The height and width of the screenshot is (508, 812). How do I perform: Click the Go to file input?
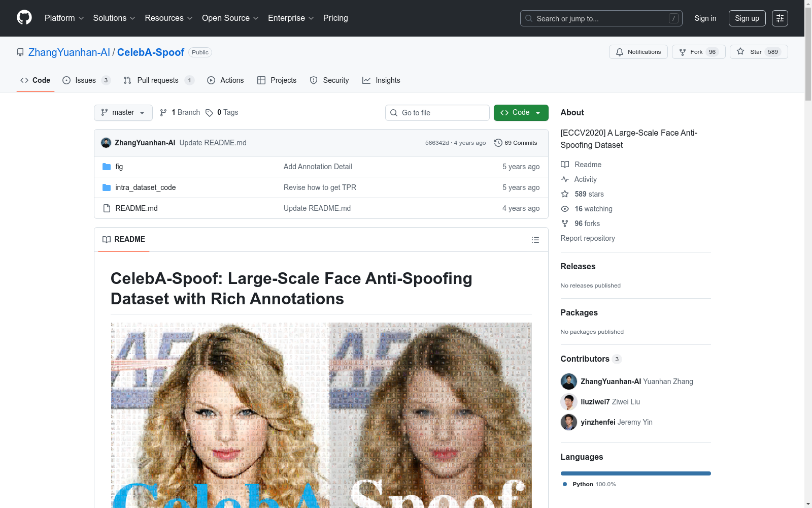click(x=437, y=113)
